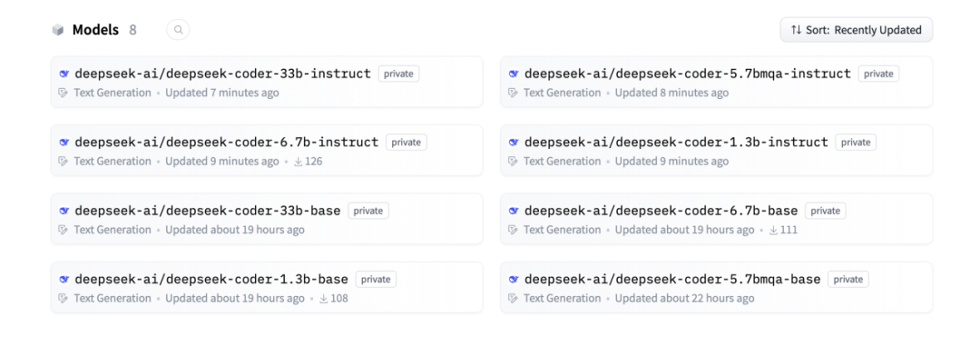This screenshot has height=346, width=980.
Task: Click DeepSeek whale avatar on 6.7b-base card
Action: click(514, 211)
